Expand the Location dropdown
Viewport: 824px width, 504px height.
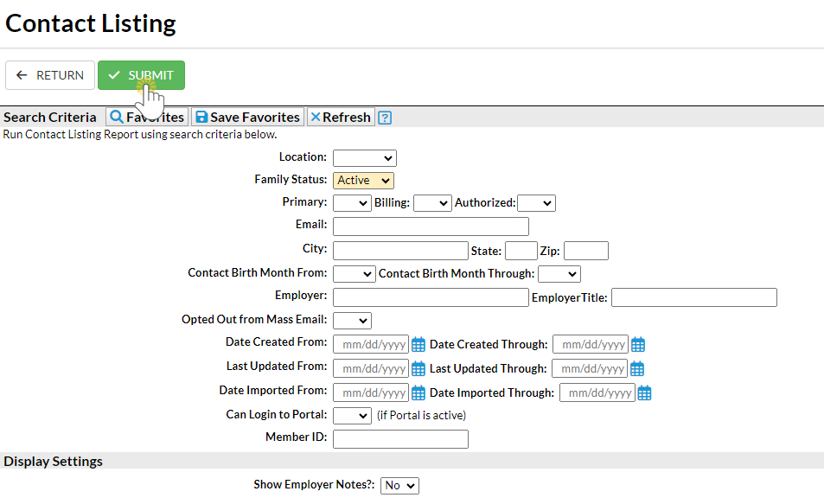click(364, 158)
